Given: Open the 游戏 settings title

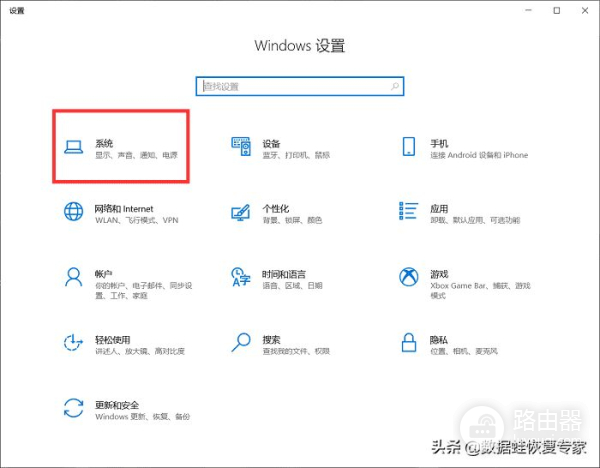Looking at the screenshot, I should coord(439,274).
